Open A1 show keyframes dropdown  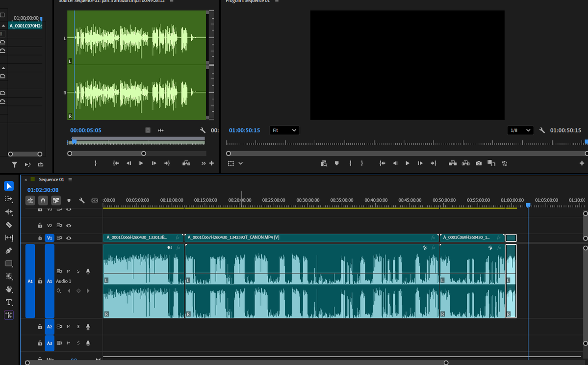coord(59,291)
